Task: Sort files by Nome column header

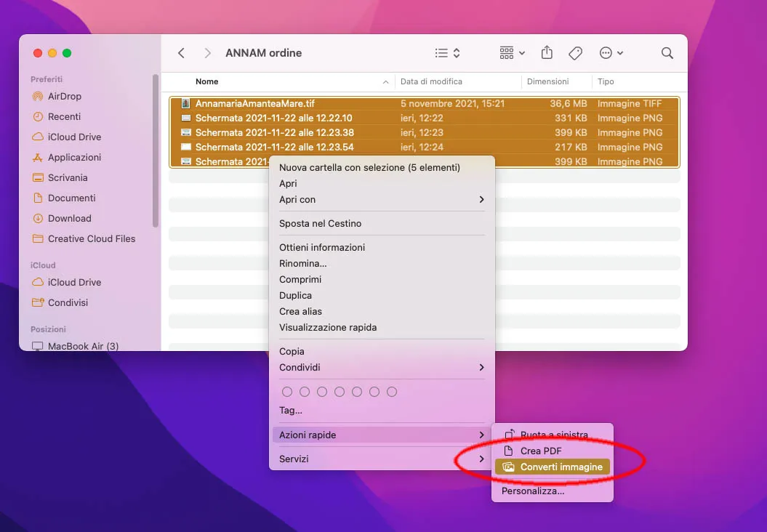Action: coord(207,81)
